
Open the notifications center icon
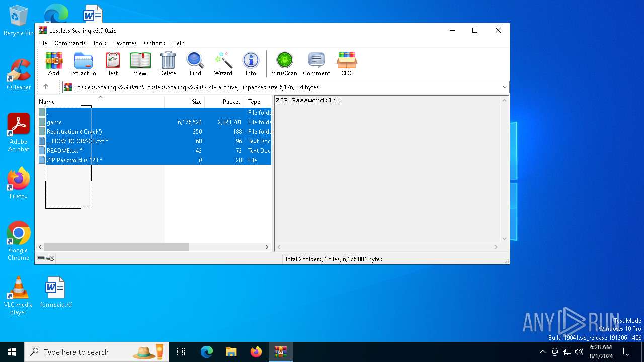click(x=627, y=352)
